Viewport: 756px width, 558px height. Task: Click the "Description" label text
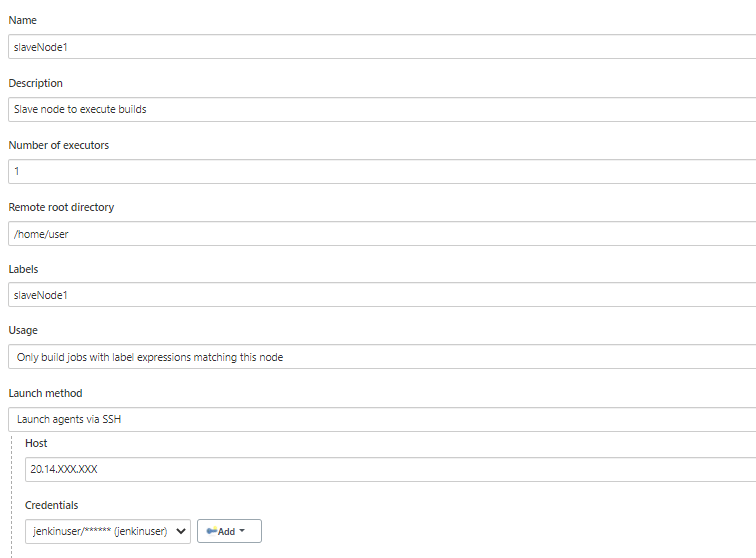coord(36,83)
